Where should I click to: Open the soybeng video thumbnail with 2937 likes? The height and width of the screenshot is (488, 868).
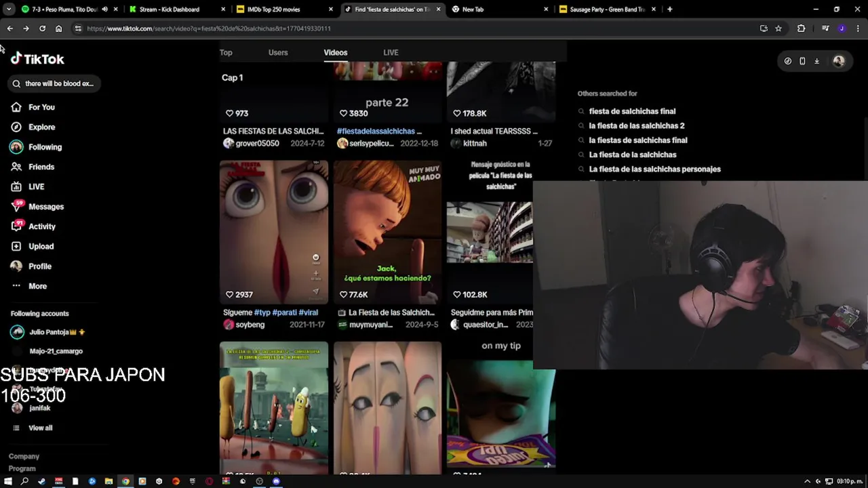[273, 232]
